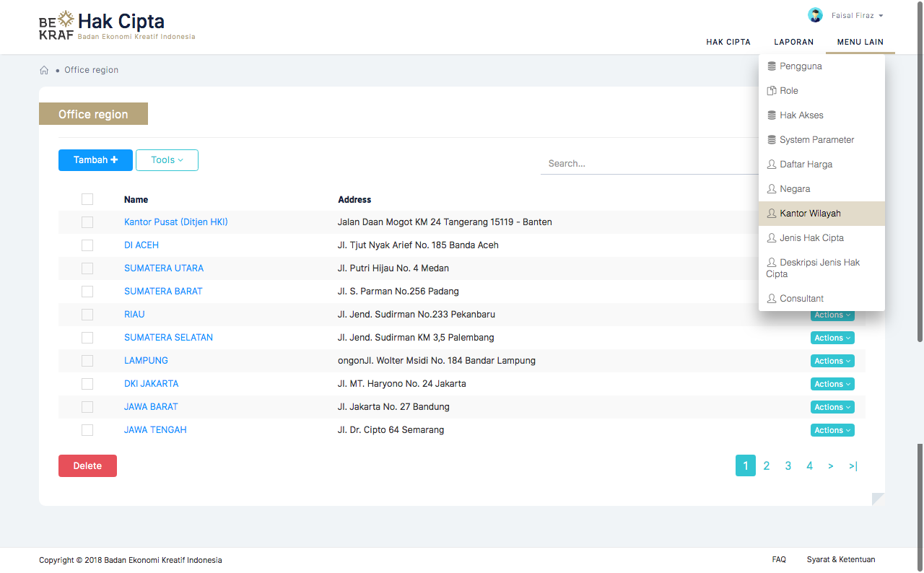Check the DI ACEH row checkbox
The width and height of the screenshot is (924, 573).
87,245
